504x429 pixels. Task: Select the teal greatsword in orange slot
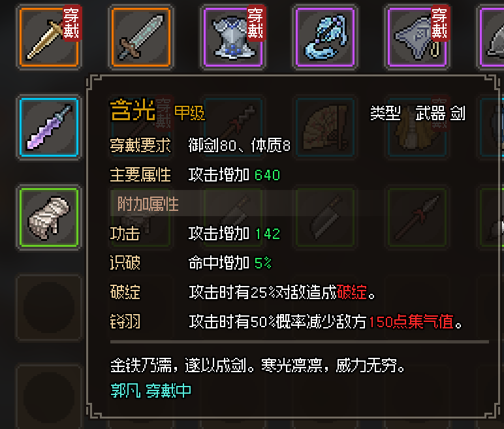141,37
